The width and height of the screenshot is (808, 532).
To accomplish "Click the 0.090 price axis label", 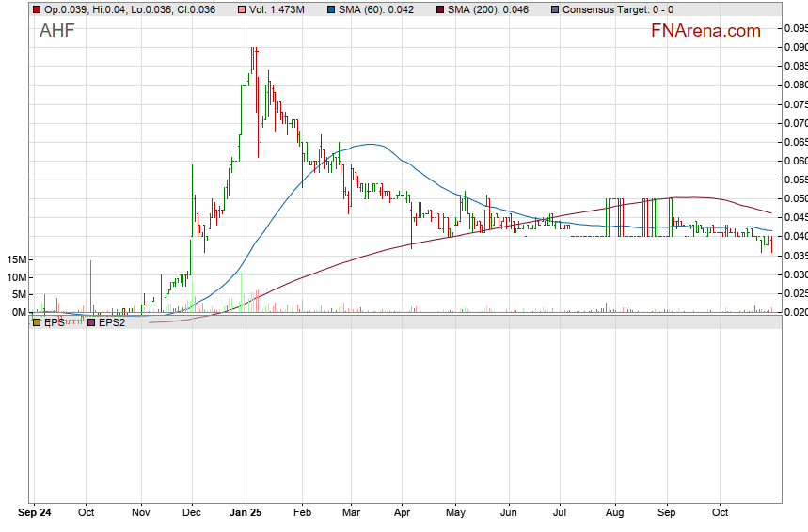I will [795, 47].
